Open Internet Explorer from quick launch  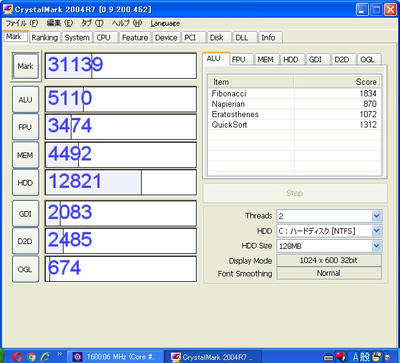45,357
